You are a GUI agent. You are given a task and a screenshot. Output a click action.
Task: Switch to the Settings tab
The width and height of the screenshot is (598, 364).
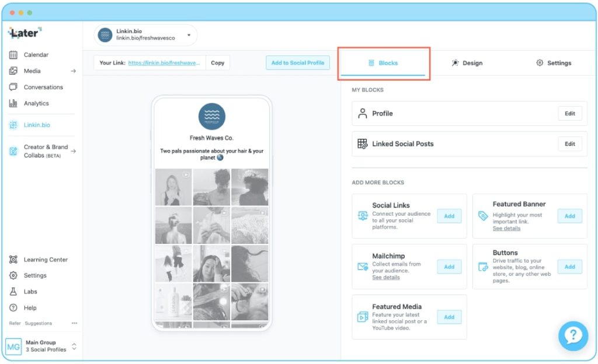pos(554,63)
